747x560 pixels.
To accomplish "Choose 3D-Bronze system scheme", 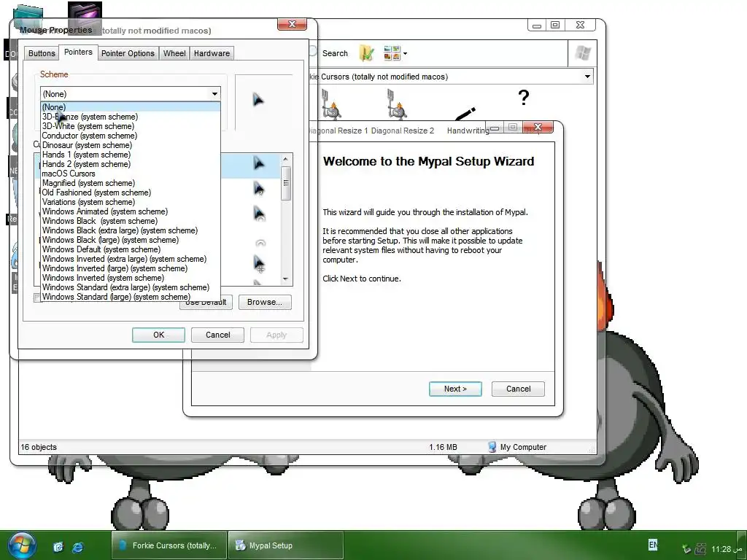I will coord(131,117).
